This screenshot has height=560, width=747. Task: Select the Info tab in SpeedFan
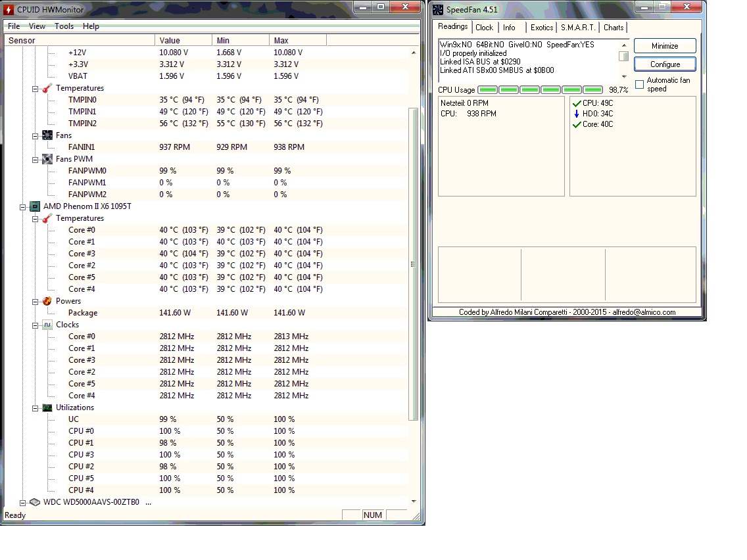[509, 28]
